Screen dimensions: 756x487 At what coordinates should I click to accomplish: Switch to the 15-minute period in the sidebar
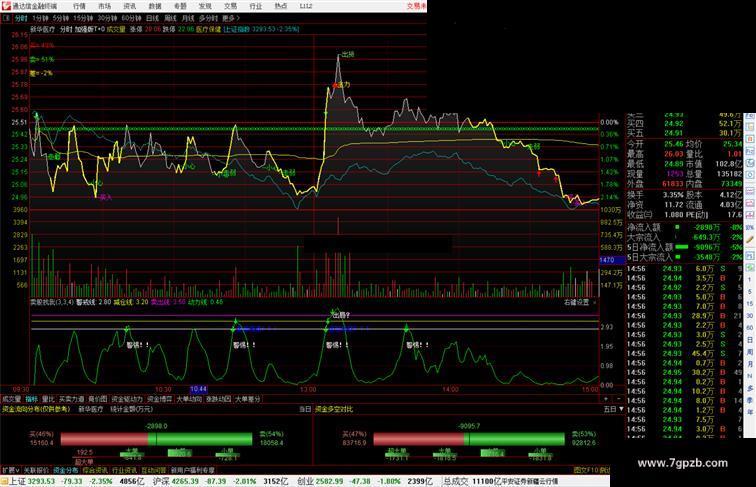(750, 304)
